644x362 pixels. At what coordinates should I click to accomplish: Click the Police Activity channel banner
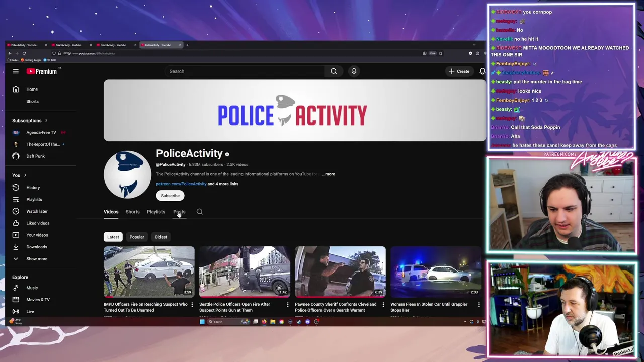tap(295, 111)
